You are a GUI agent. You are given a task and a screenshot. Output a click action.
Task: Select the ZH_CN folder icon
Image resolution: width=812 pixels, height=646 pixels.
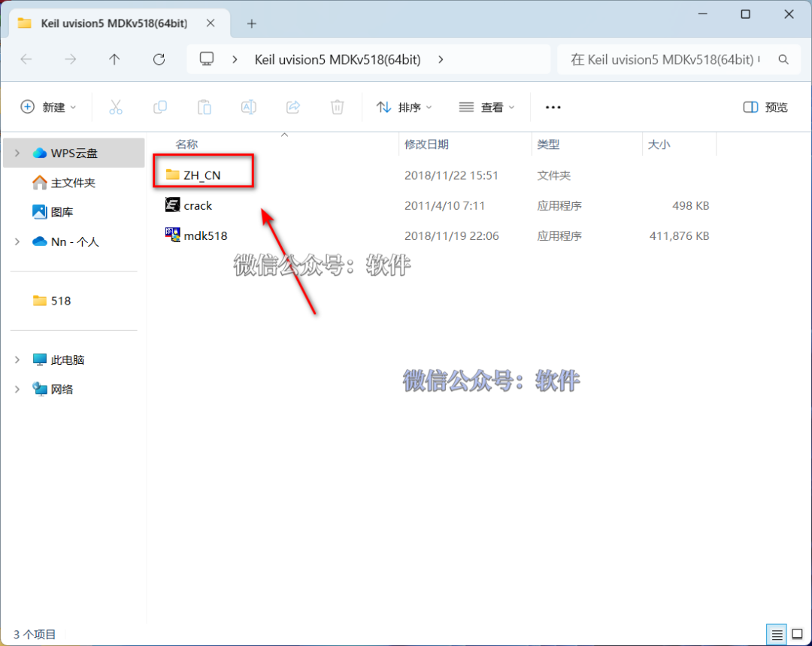[172, 174]
